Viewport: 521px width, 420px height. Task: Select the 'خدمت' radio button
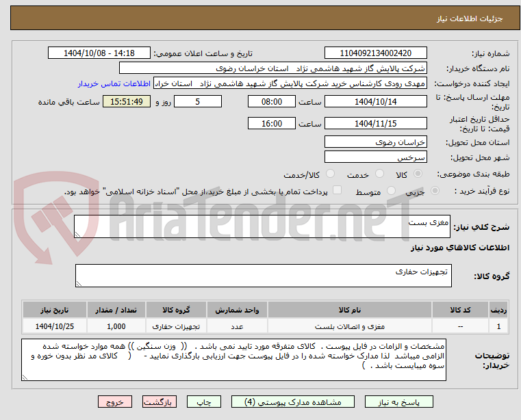379,174
